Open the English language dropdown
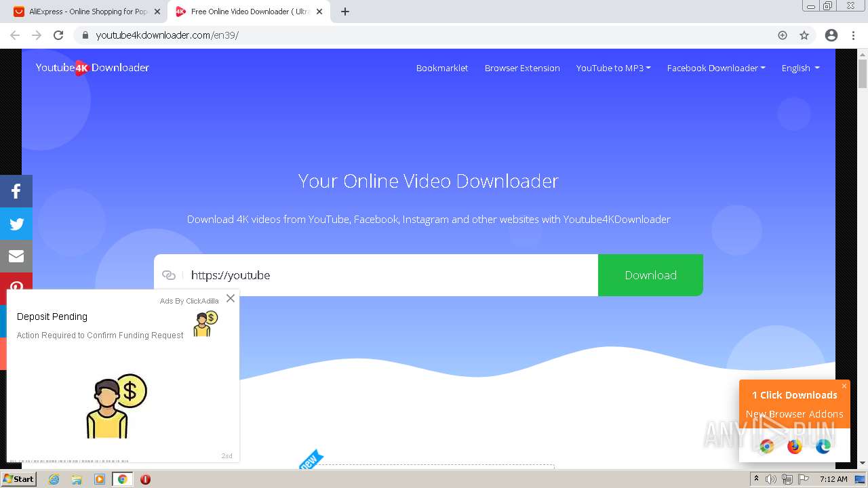This screenshot has height=488, width=868. 800,68
